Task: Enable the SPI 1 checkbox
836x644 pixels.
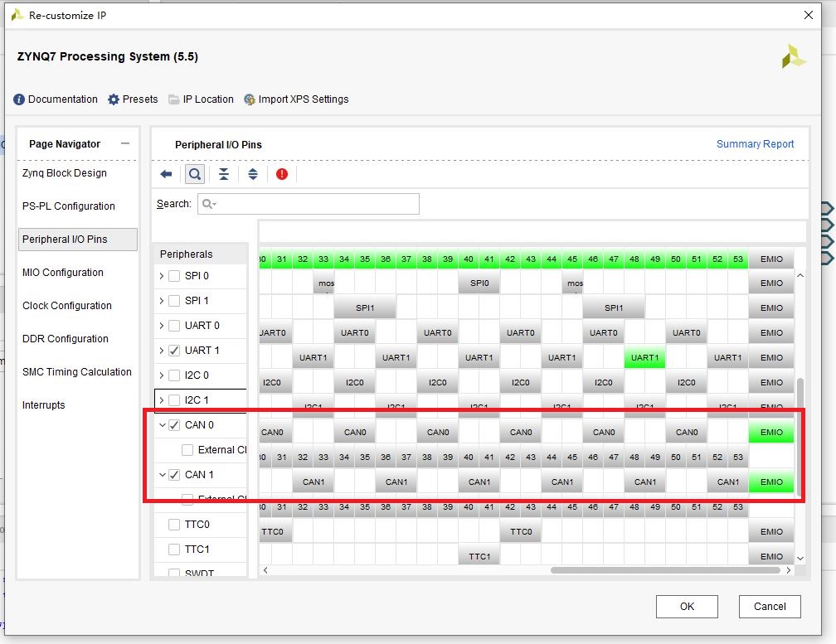Action: click(x=174, y=301)
